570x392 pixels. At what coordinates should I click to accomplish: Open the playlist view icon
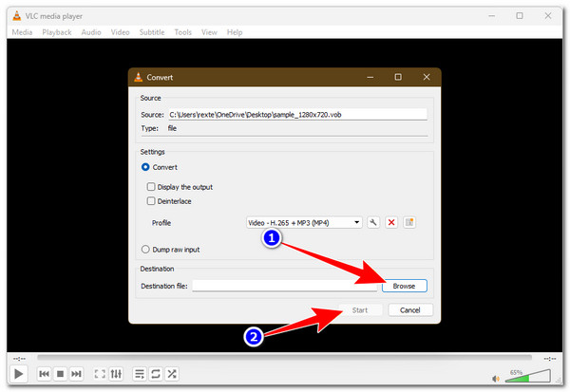tap(139, 374)
